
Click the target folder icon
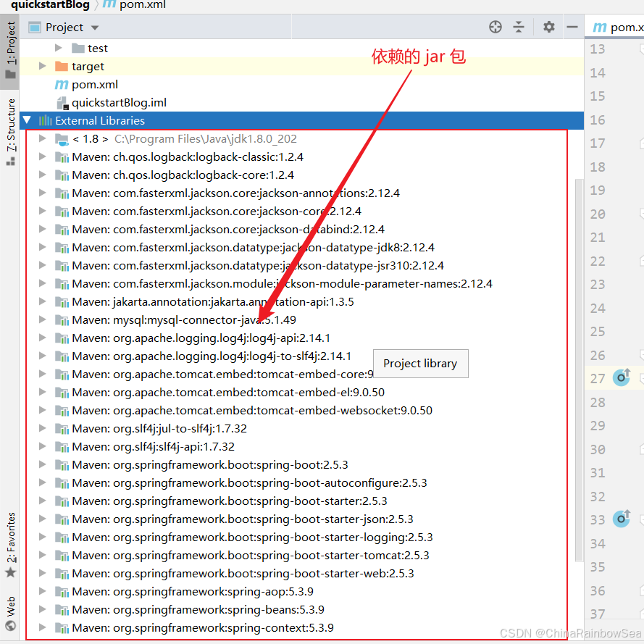62,67
